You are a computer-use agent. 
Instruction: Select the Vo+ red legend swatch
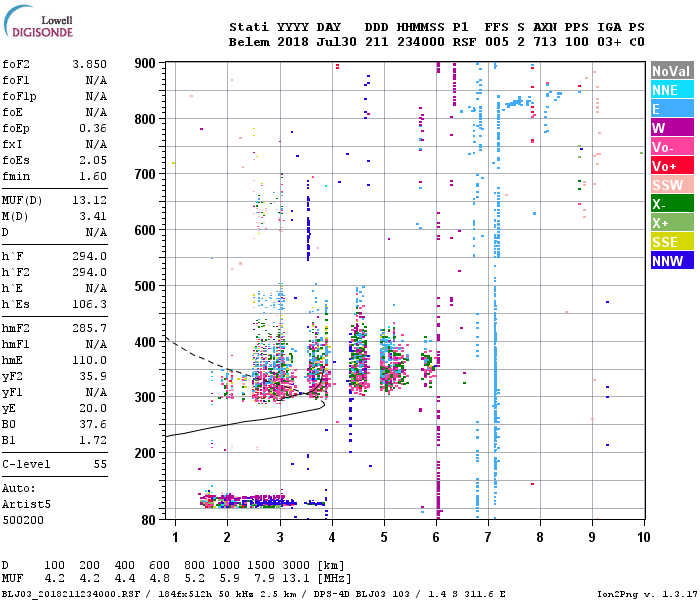[x=672, y=166]
